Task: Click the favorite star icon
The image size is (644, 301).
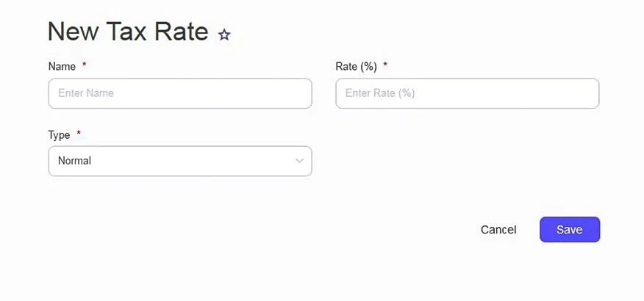Action: [224, 35]
